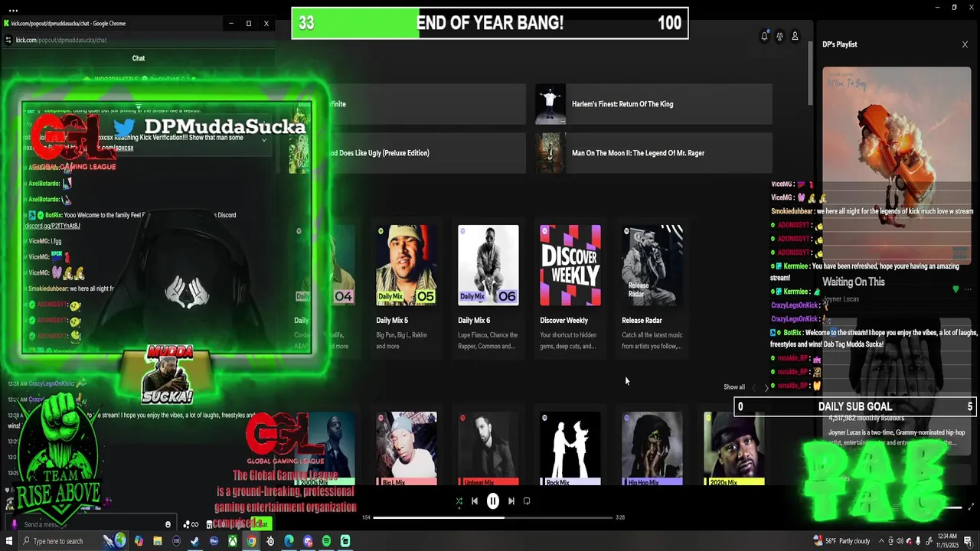980x551 pixels.
Task: Open Chrome menu three dots
Action: 13,11
